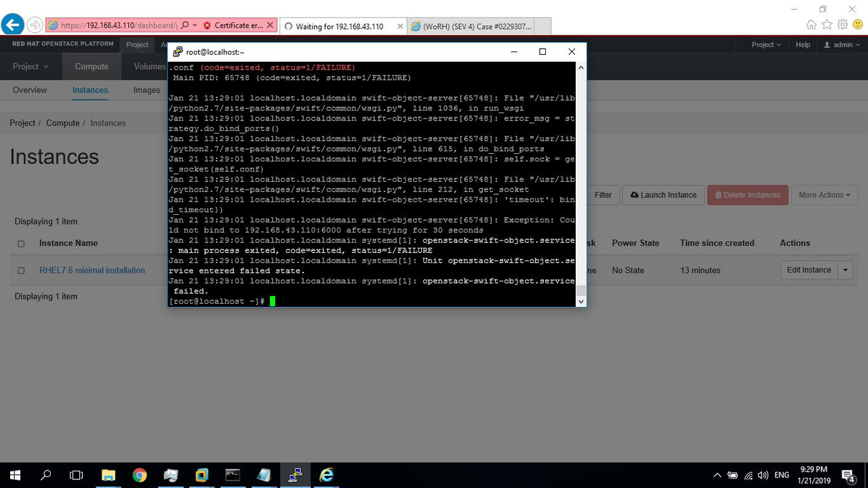Viewport: 868px width, 488px height.
Task: Open Task View on the taskbar
Action: click(77, 475)
